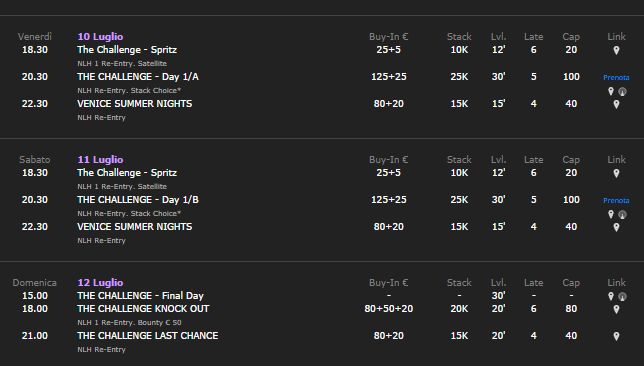The height and width of the screenshot is (366, 644).
Task: Open location pin for 11 Luglio Venice Summer Nights
Action: [x=616, y=227]
